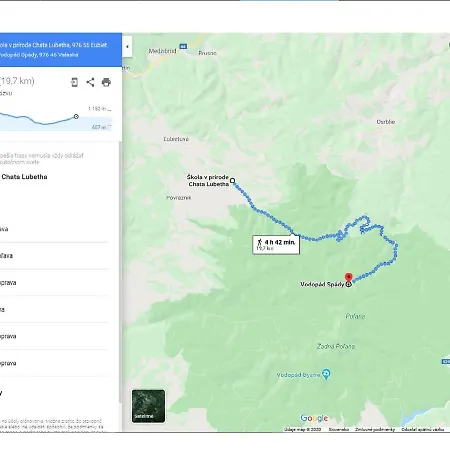
Task: Open Vodopád Bystré place marker
Action: tap(326, 374)
